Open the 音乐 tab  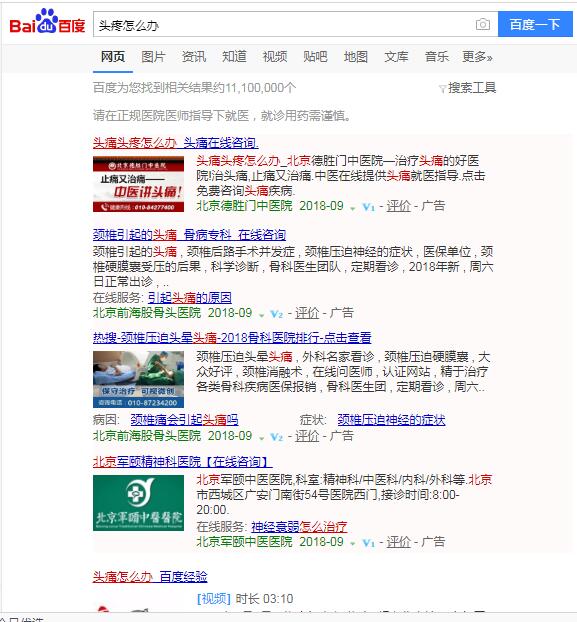437,57
